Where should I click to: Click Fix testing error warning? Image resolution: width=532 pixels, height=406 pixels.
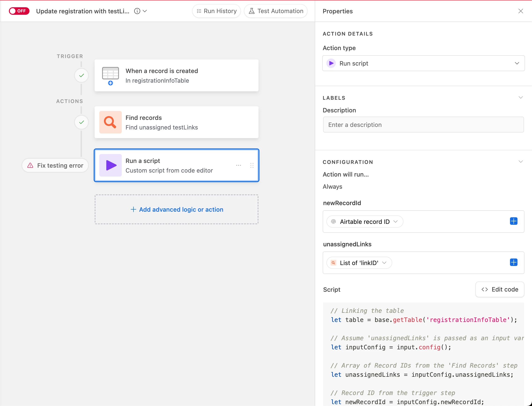point(55,166)
